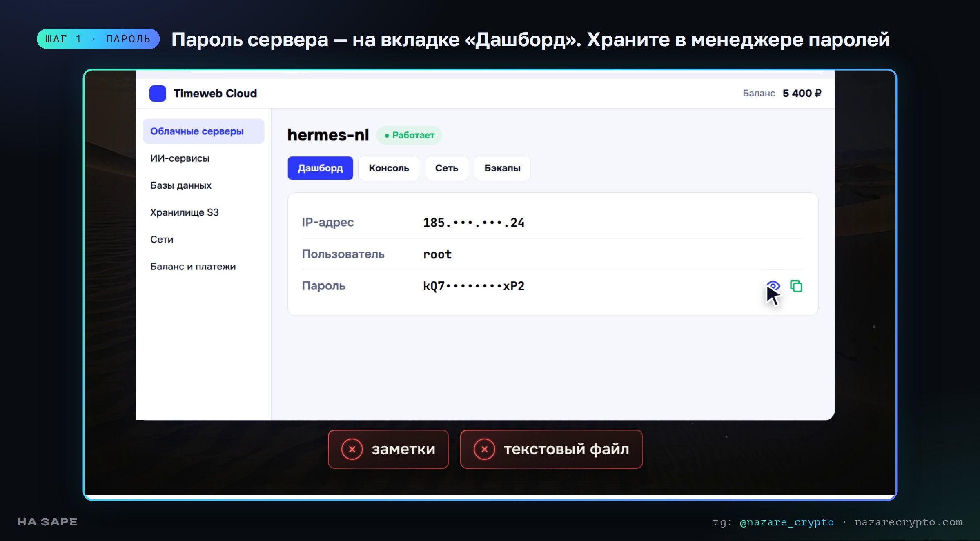
Task: Click the ШАГ 1 · ПАРОЛЬ step badge
Action: pos(98,39)
